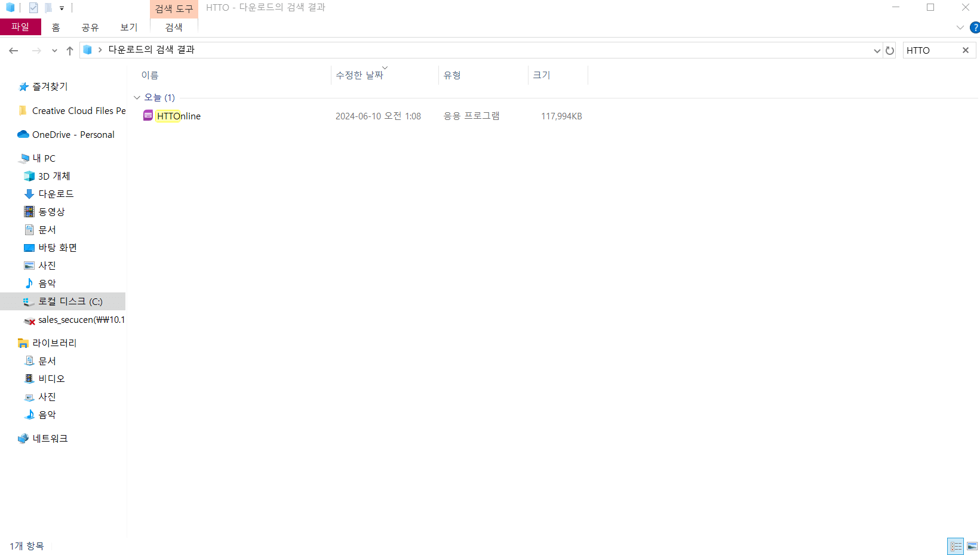Collapse the 오늘 (1) group

pos(137,97)
